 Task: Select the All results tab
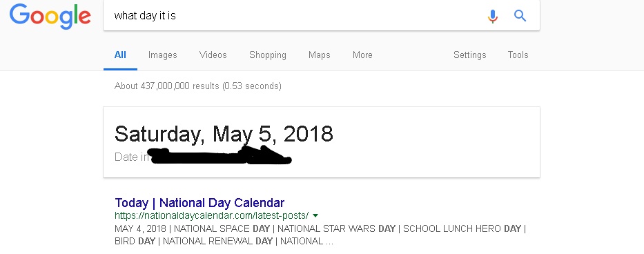120,55
